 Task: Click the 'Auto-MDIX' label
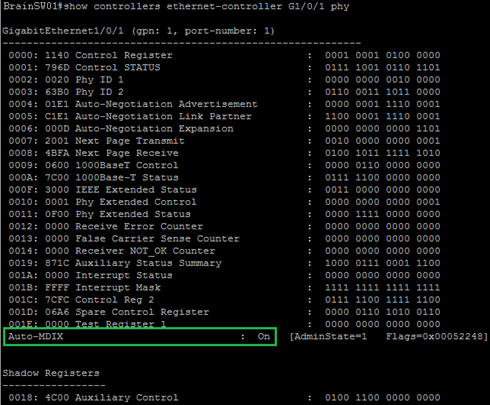(36, 336)
